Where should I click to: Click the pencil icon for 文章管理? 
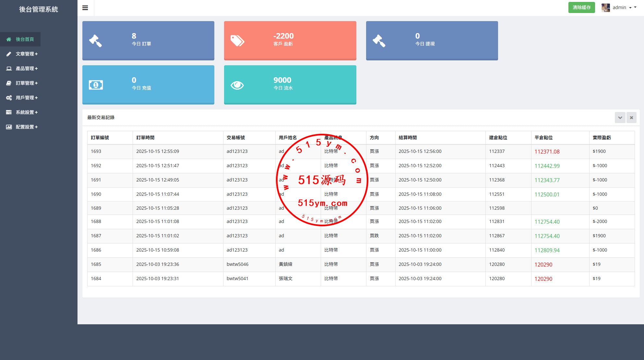pos(9,54)
